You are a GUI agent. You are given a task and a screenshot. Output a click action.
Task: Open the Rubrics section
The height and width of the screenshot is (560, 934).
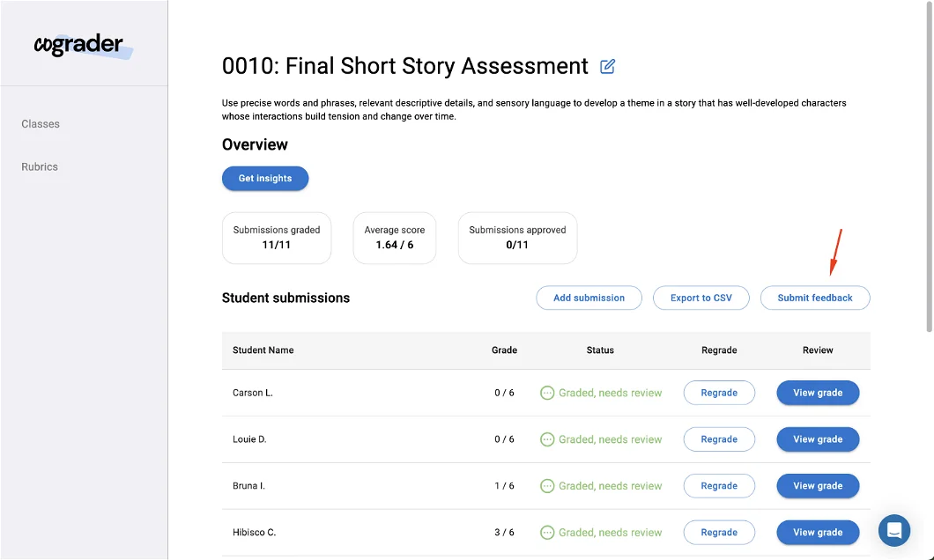click(40, 166)
